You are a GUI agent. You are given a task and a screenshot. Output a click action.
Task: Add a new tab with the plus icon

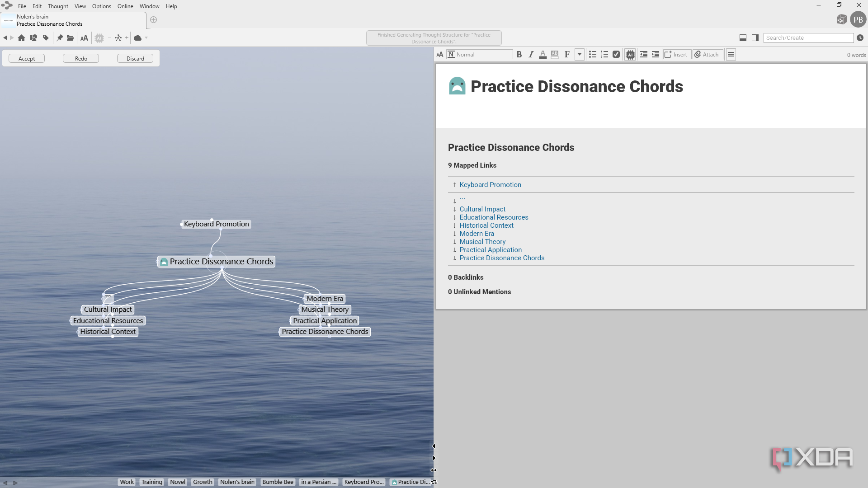tap(154, 20)
